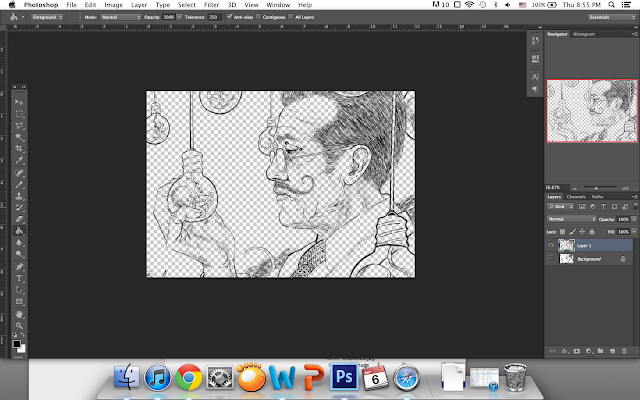Open the options bar Opacity slider arrow
This screenshot has width=640, height=400.
tap(179, 17)
